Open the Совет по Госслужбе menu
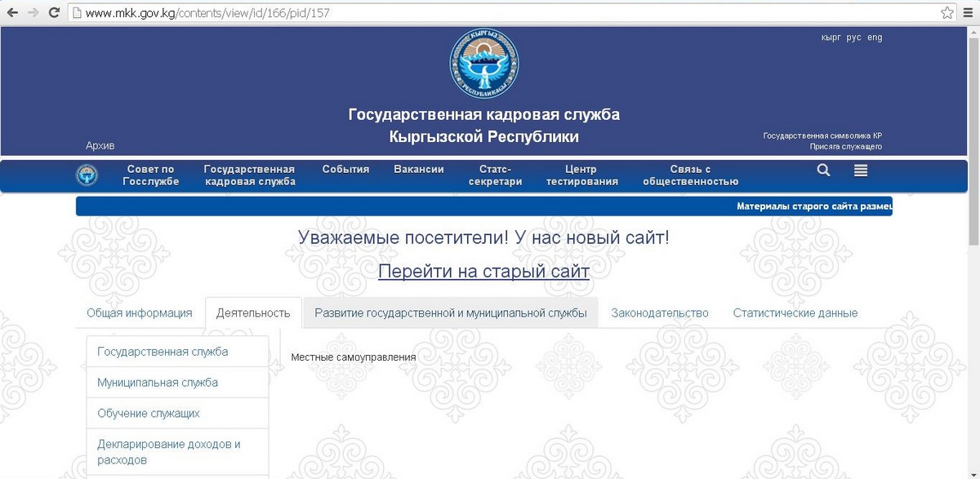The width and height of the screenshot is (980, 479). point(150,175)
